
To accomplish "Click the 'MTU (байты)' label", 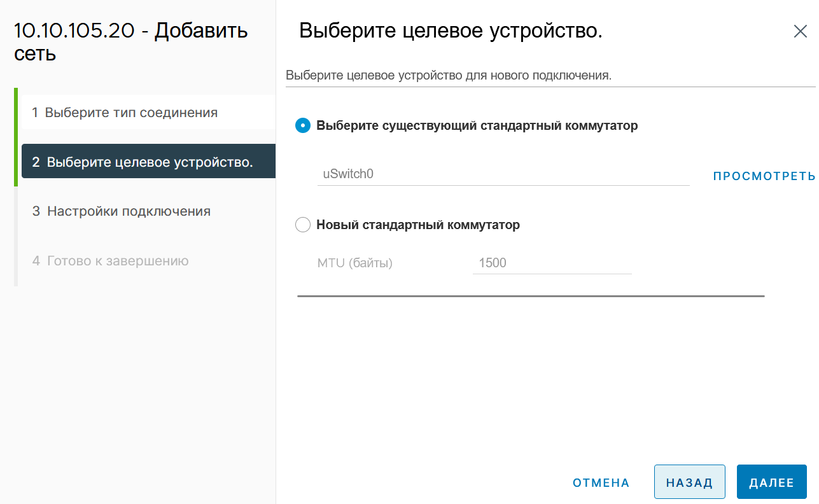I will tap(355, 263).
